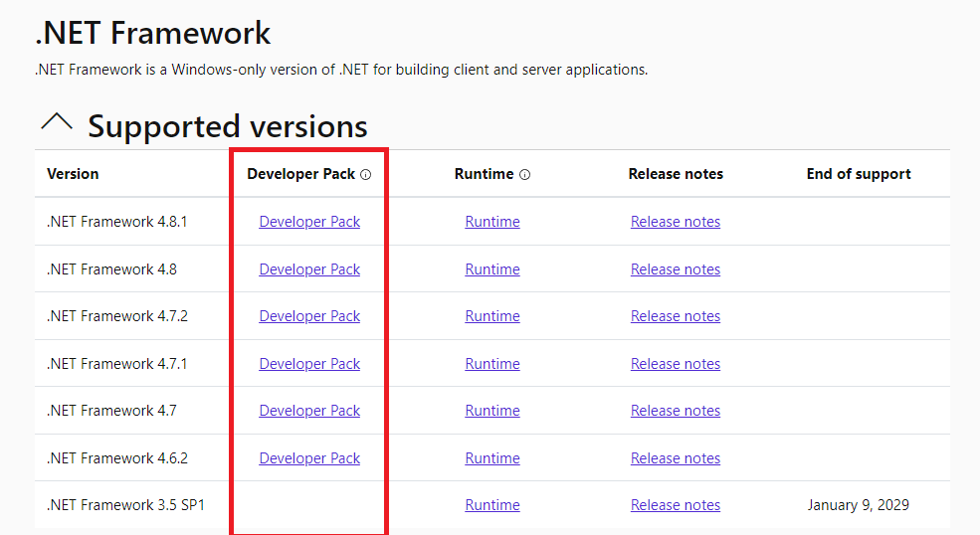Download Runtime for .NET Framework 4.8.1
The width and height of the screenshot is (980, 535).
(x=492, y=222)
